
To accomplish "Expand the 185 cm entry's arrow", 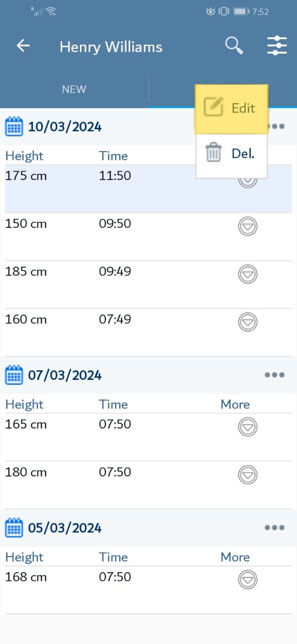I will point(247,274).
